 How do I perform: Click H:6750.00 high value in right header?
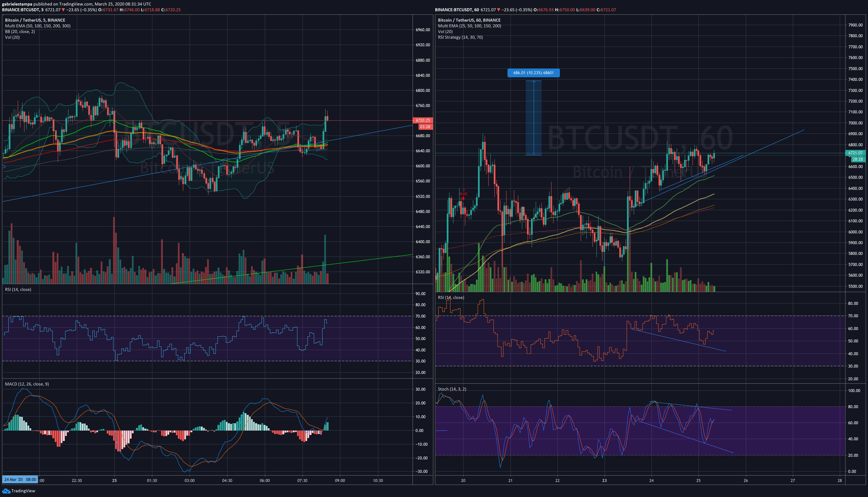pos(565,10)
